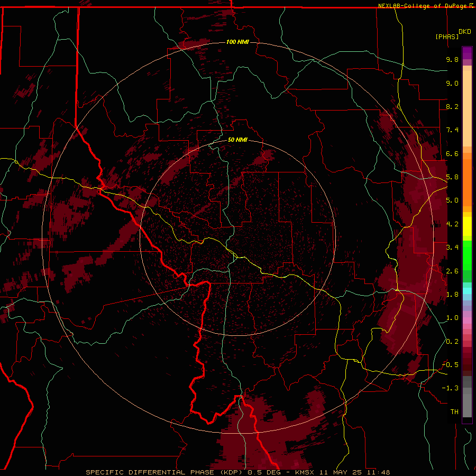Screen dimensions: 476x476
Task: Click the 3.4 value on the color scale
Action: point(452,248)
